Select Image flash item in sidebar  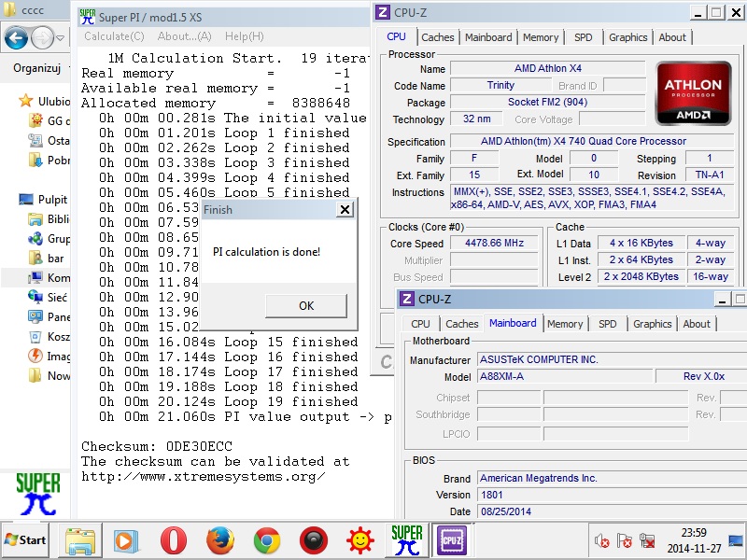click(49, 357)
